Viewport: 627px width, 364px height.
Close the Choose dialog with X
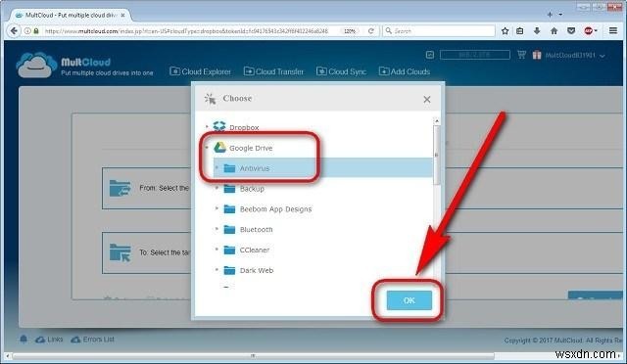427,100
